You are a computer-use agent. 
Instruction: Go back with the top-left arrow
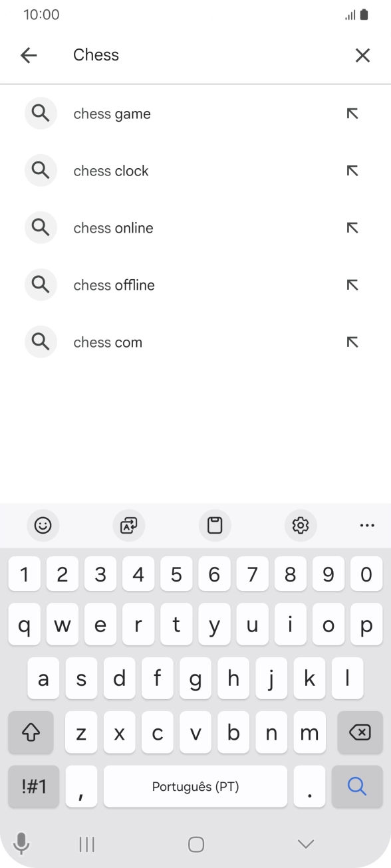[x=29, y=55]
